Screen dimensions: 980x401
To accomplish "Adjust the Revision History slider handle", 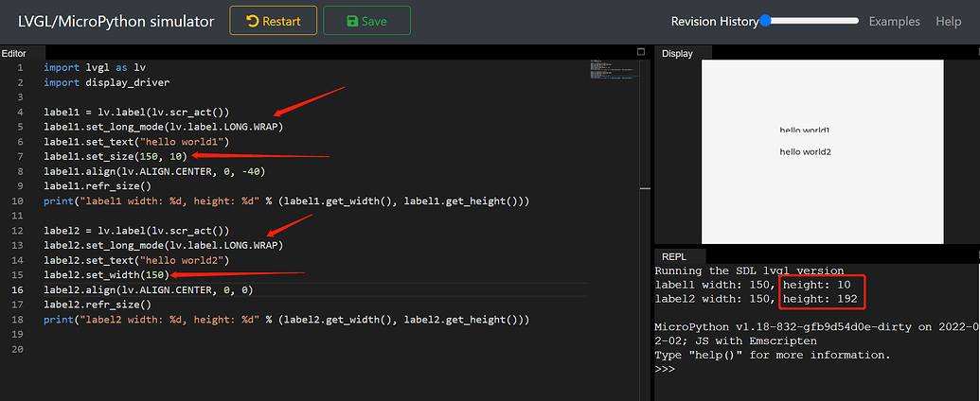I will [x=765, y=21].
